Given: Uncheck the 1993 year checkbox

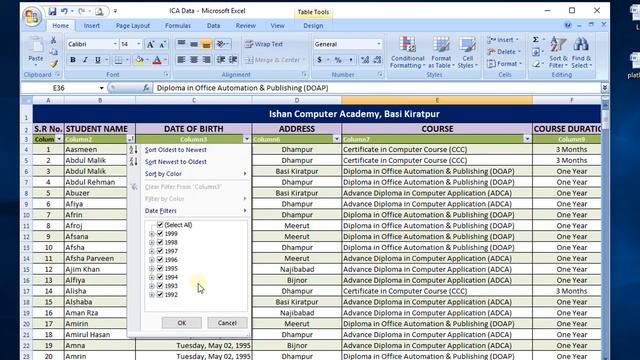Looking at the screenshot, I should 160,286.
